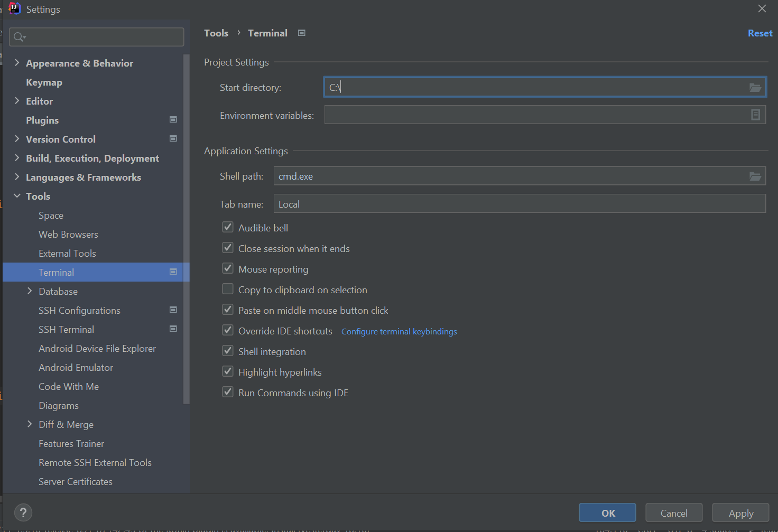Click the help question mark icon
The width and height of the screenshot is (778, 532).
click(x=23, y=512)
